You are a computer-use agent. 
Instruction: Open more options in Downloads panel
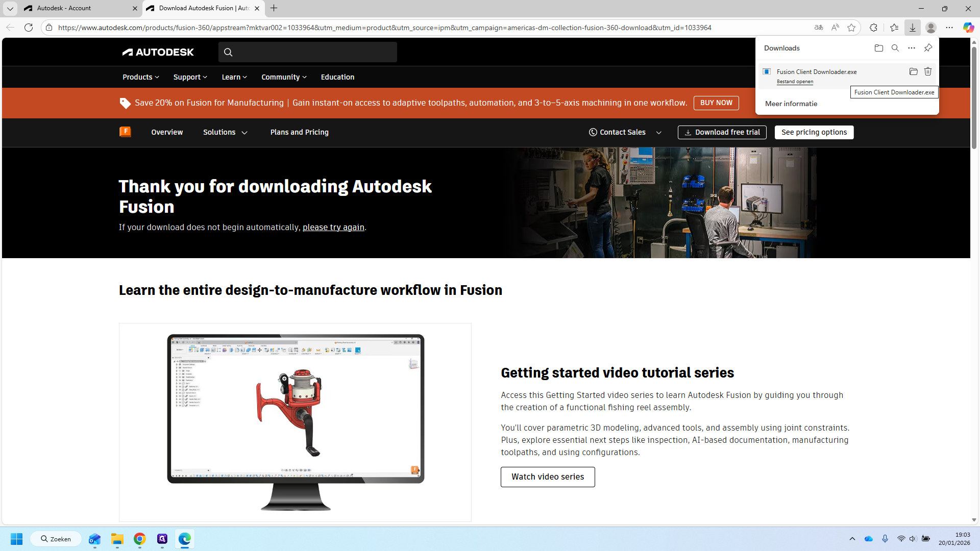[912, 48]
